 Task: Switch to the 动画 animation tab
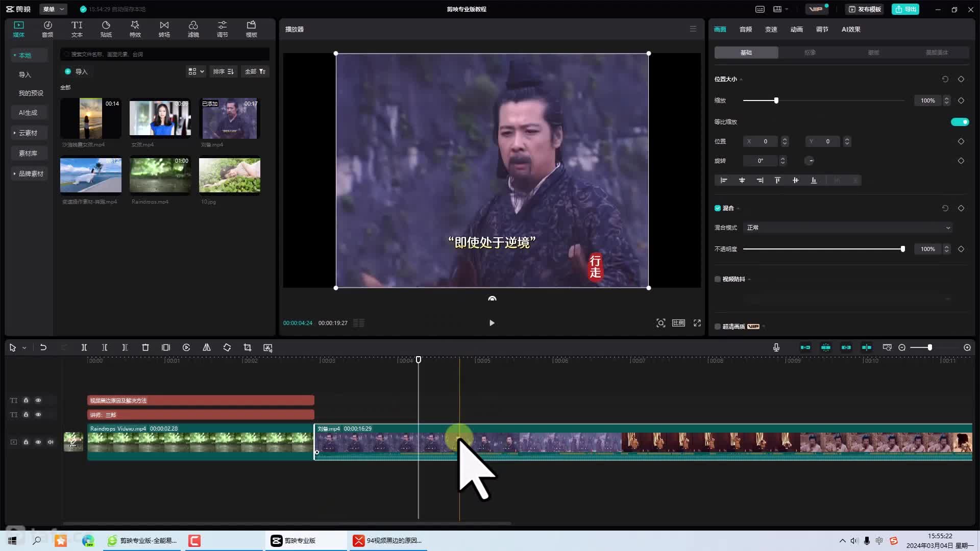click(x=796, y=29)
